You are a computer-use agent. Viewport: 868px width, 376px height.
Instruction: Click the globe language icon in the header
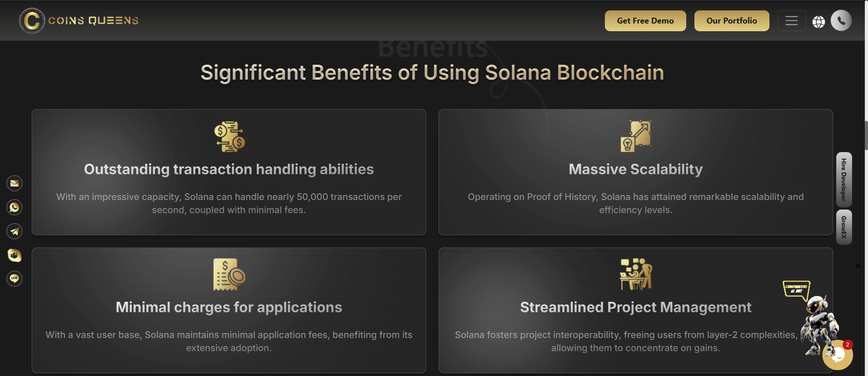coord(819,22)
